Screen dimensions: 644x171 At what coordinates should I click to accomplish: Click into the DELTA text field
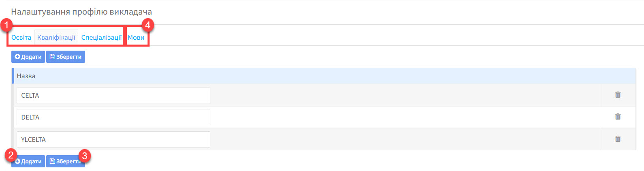[x=113, y=117]
